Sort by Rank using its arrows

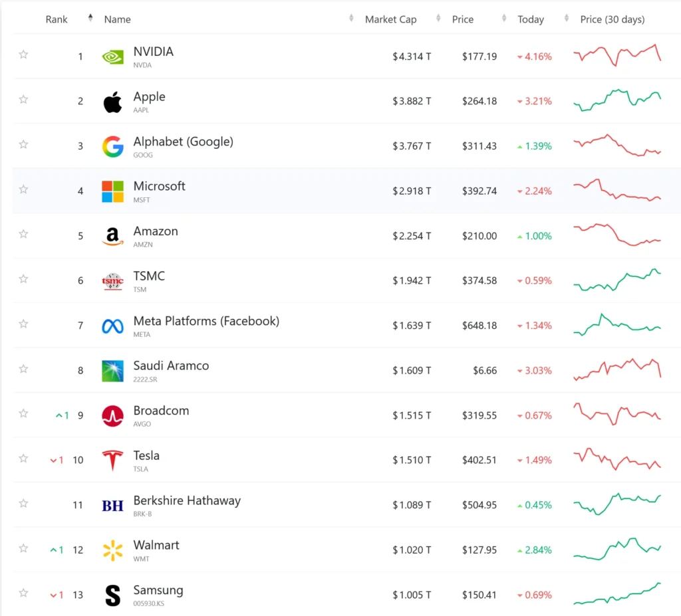tap(90, 19)
